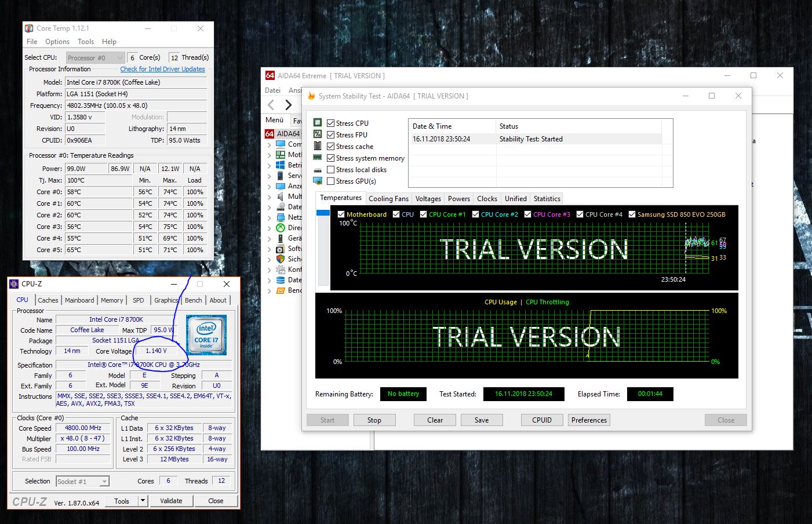812x524 pixels.
Task: Click CPUID button in stability test
Action: 542,420
